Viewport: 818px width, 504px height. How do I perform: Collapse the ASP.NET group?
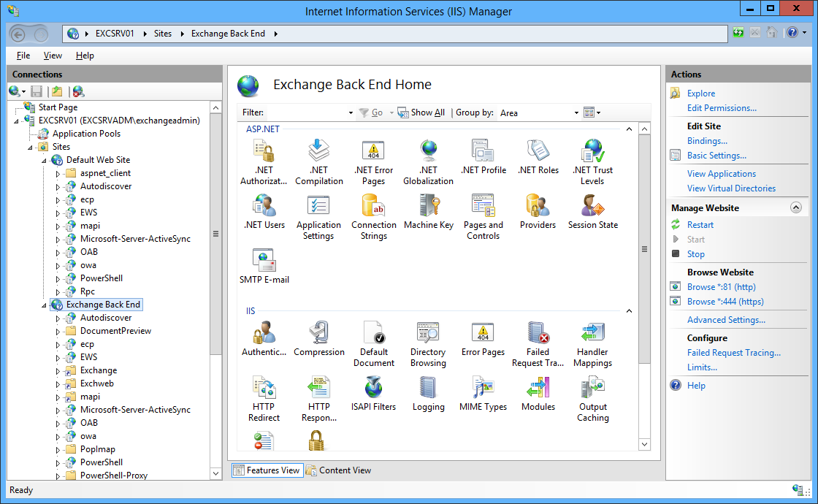[629, 129]
